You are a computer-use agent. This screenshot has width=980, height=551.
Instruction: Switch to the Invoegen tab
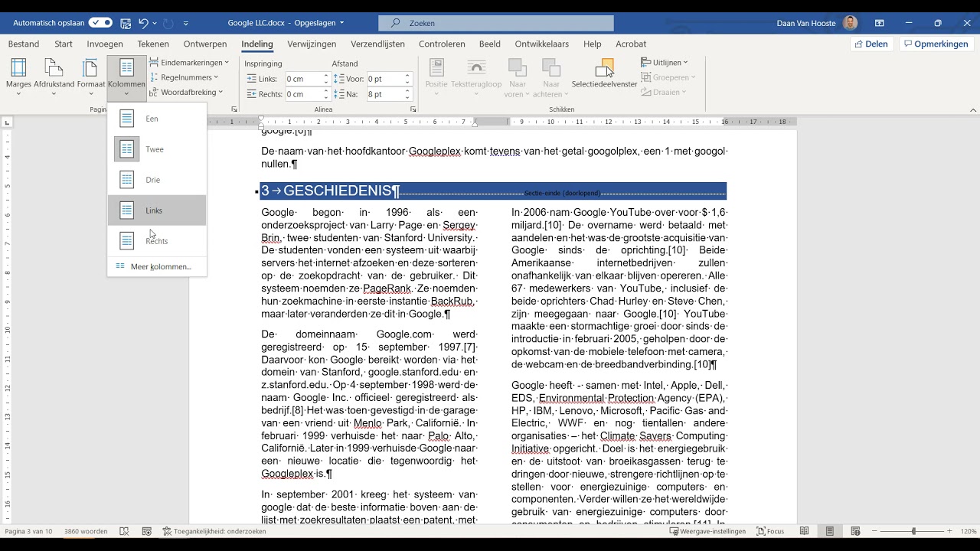pos(105,44)
